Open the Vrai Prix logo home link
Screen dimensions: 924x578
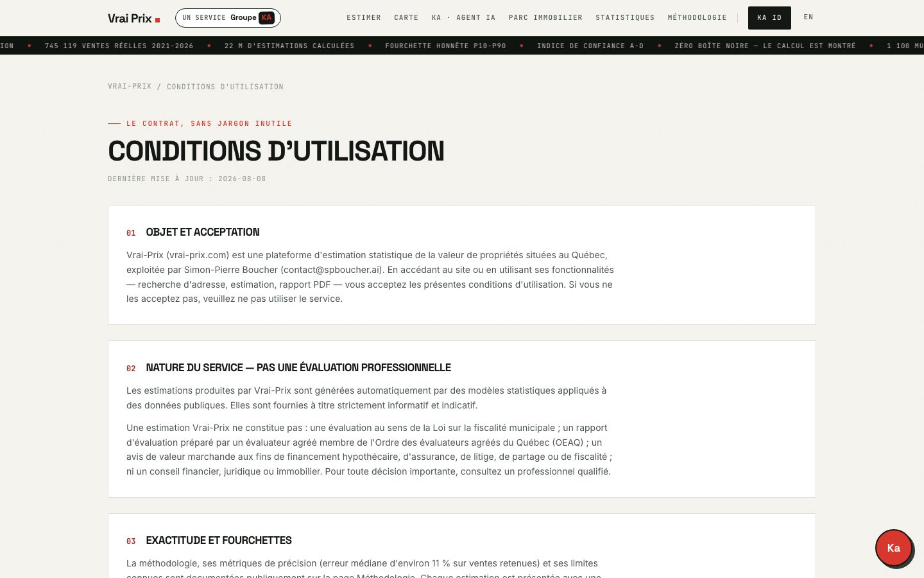click(x=134, y=18)
